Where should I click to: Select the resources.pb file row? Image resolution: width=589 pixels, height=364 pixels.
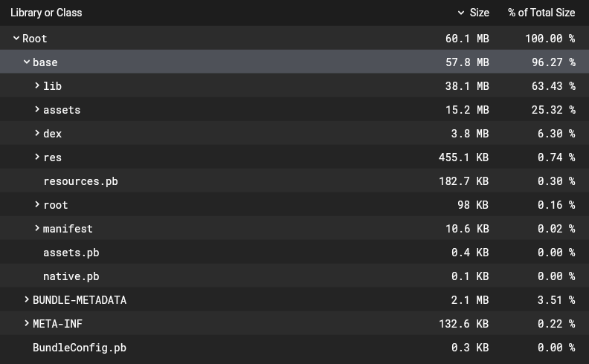pos(80,181)
